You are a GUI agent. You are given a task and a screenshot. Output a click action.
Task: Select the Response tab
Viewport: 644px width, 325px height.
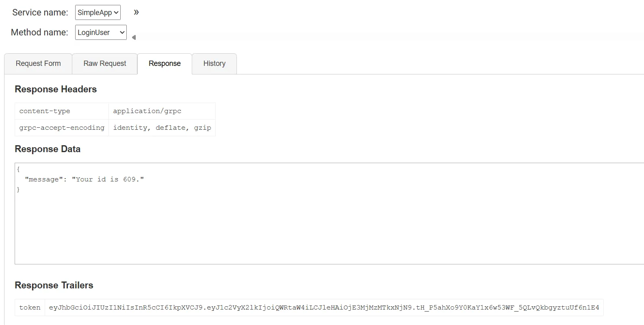click(165, 63)
